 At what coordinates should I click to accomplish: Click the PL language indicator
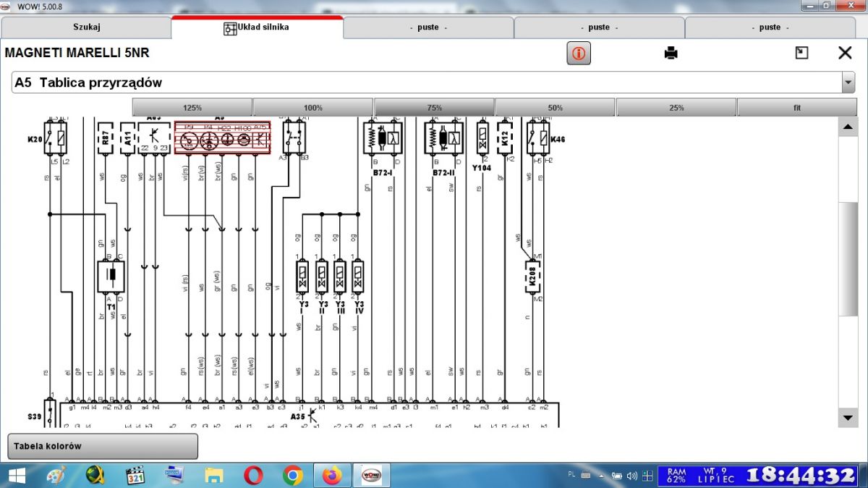pyautogui.click(x=572, y=474)
